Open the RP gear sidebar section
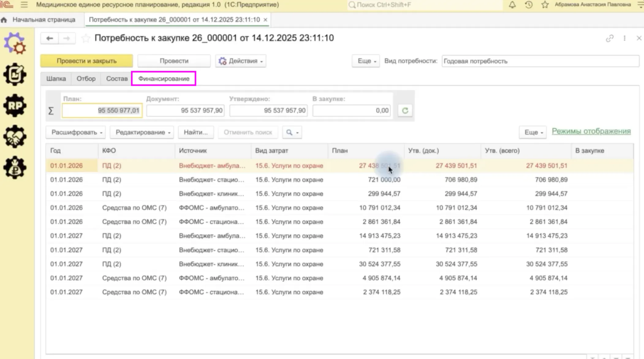 tap(15, 106)
